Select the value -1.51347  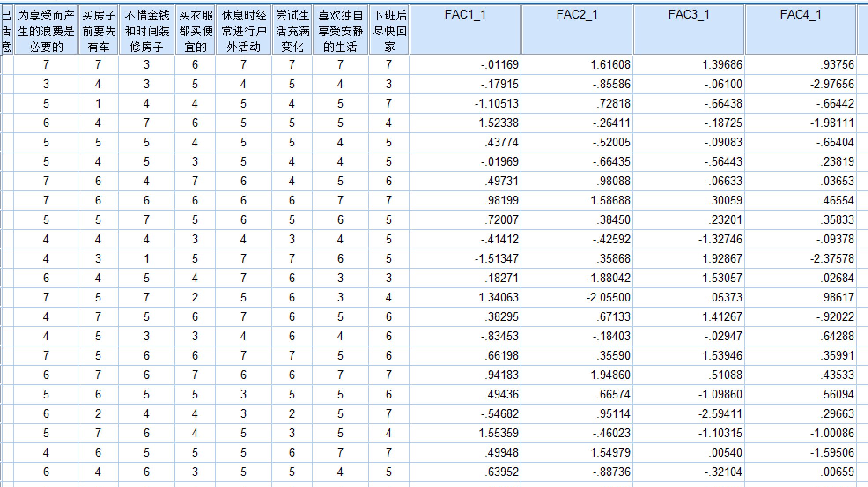pos(465,259)
